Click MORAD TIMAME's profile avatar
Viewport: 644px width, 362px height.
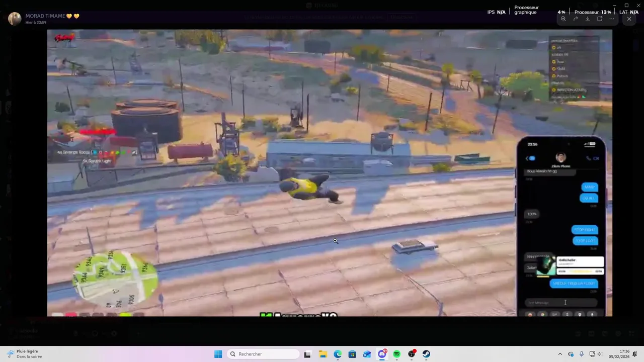[x=15, y=19]
